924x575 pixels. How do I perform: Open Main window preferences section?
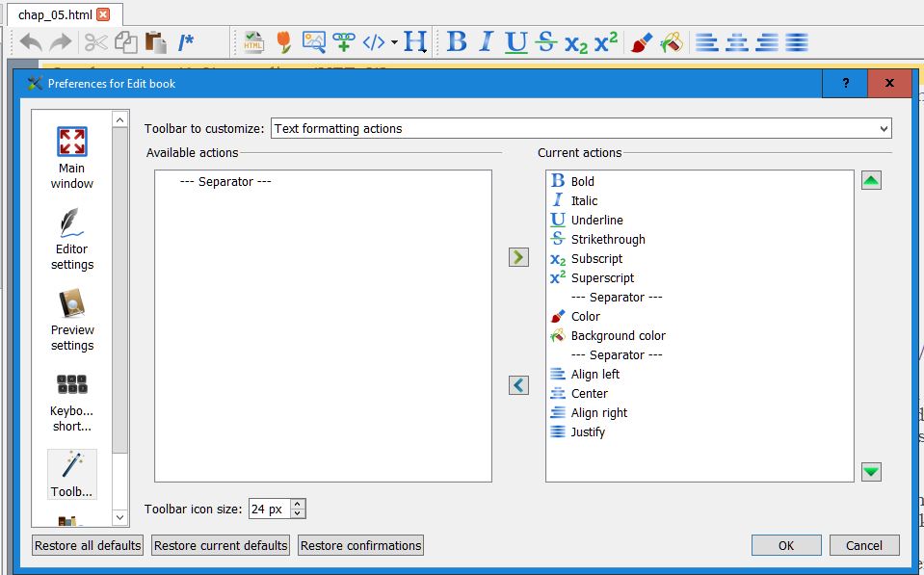coord(72,157)
